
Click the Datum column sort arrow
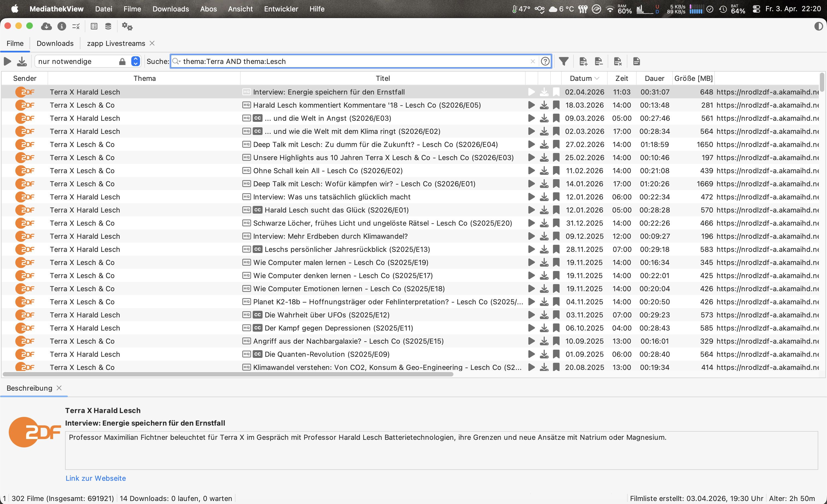[597, 78]
